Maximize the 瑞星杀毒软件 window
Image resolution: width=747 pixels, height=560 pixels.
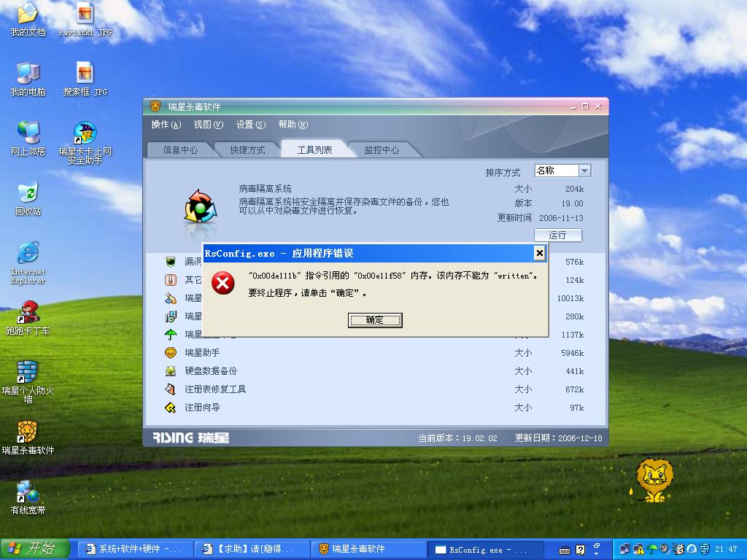coord(586,106)
